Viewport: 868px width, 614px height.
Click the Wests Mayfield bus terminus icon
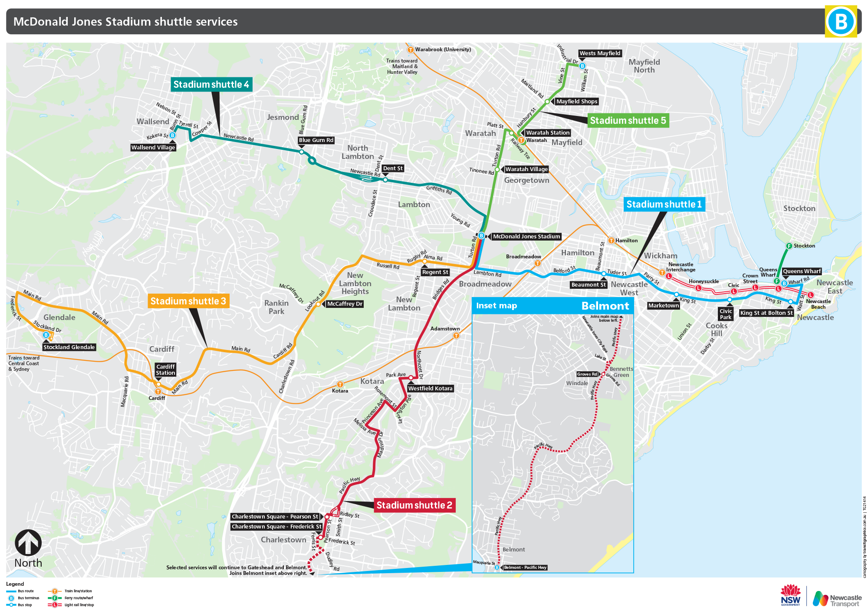click(582, 66)
